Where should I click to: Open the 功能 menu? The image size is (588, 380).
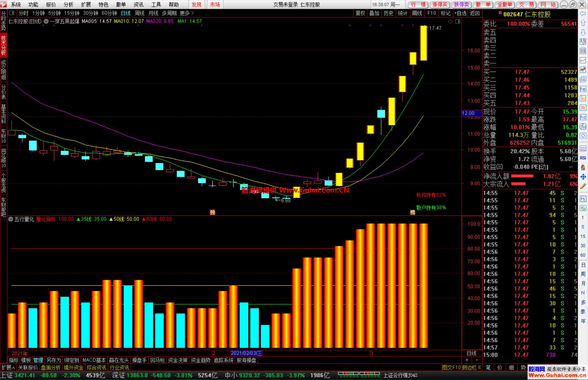tap(33, 5)
